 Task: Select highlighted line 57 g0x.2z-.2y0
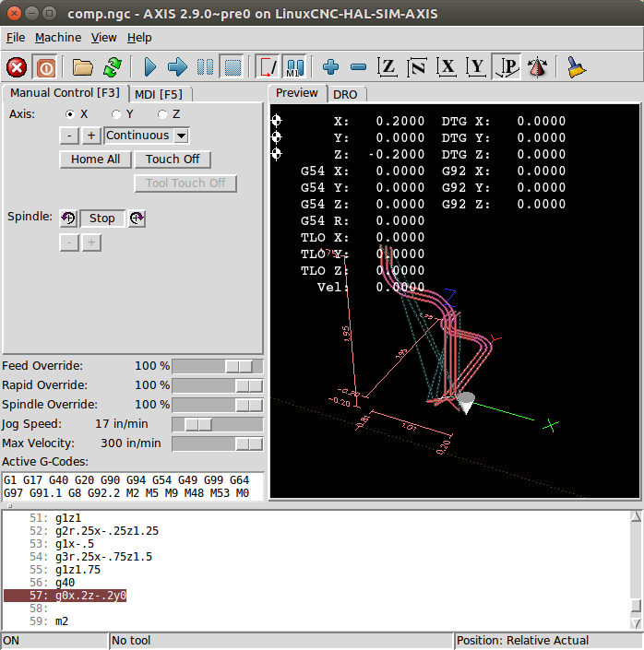point(66,596)
